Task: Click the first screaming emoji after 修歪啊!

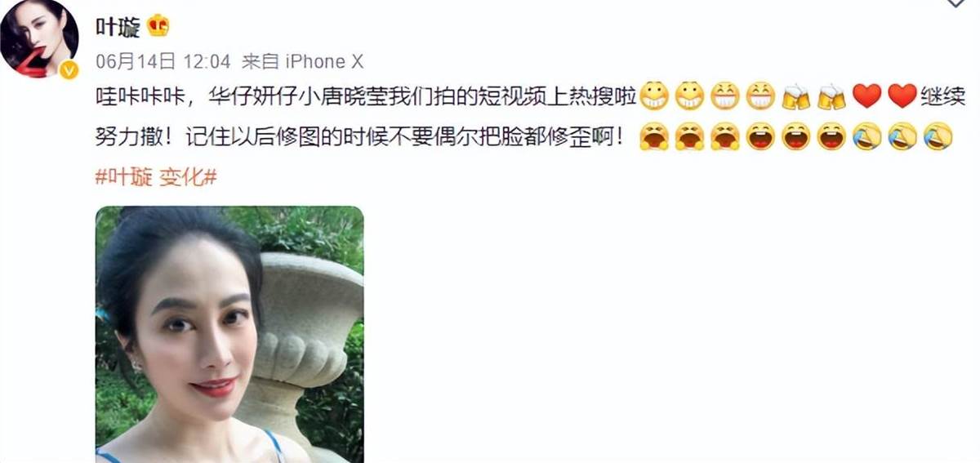Action: [x=654, y=136]
